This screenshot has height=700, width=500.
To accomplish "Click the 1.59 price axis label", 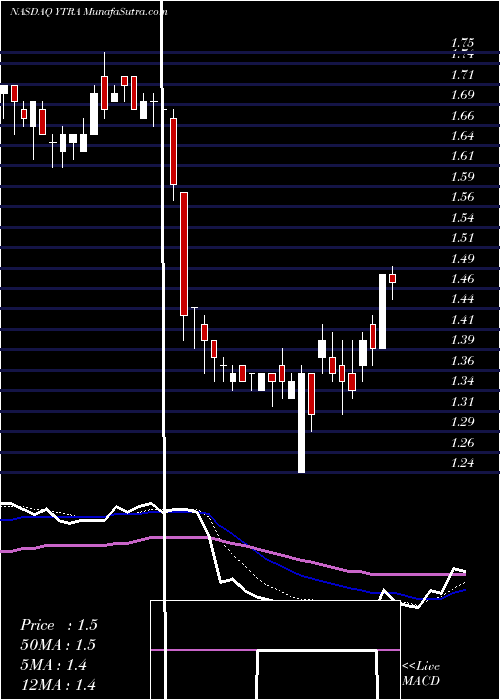I will 462,177.
